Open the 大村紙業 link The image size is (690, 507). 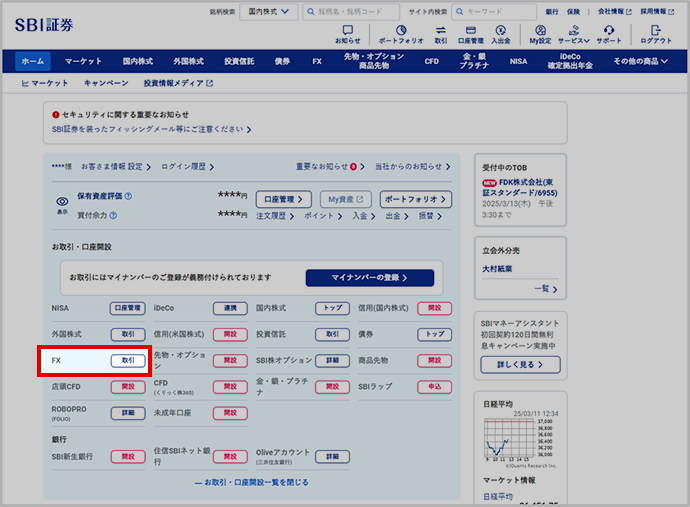pos(497,269)
